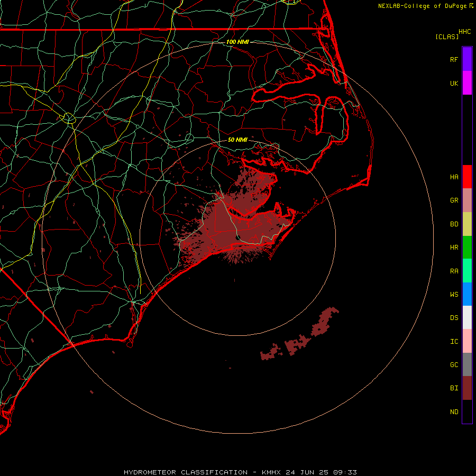The height and width of the screenshot is (476, 476).
Task: Click the ND black legend swatch
Action: coord(467,411)
